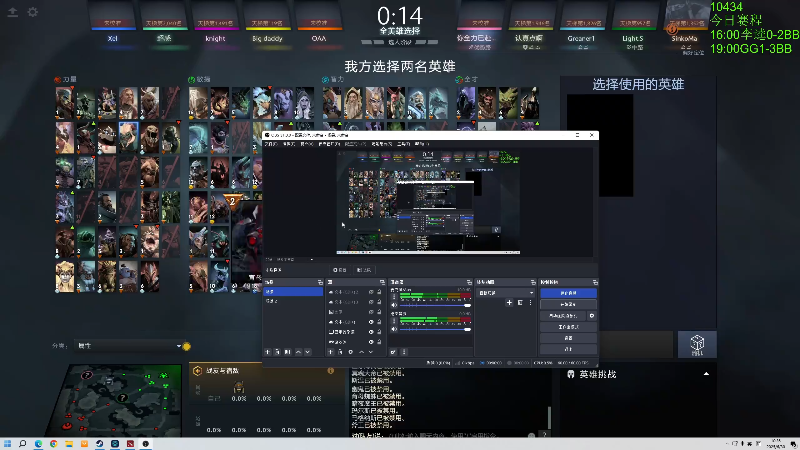The image size is (800, 450).
Task: Move selected scene down in OBS Scenes panel
Action: pos(308,352)
